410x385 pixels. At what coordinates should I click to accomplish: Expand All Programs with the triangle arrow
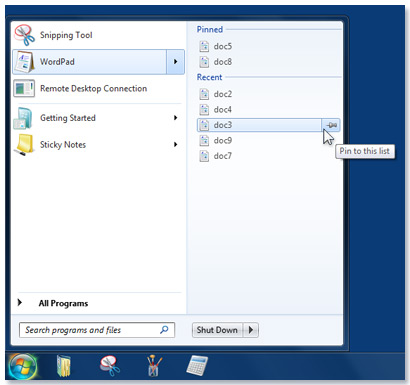tap(20, 303)
